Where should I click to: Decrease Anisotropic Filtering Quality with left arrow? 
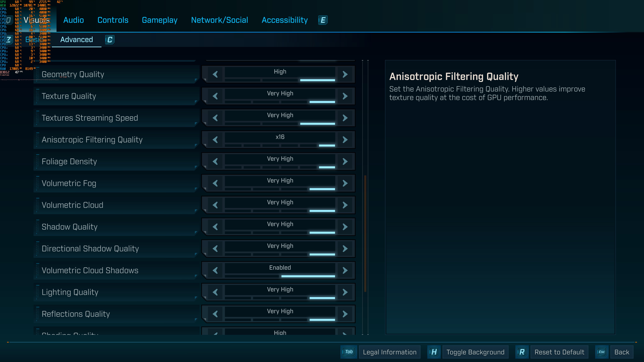(x=215, y=140)
